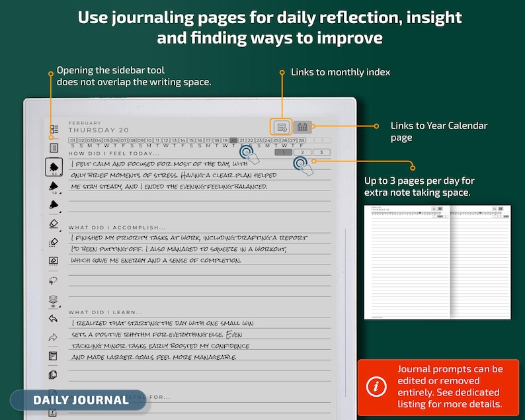
Task: Open the page overview icon
Action: click(x=53, y=375)
